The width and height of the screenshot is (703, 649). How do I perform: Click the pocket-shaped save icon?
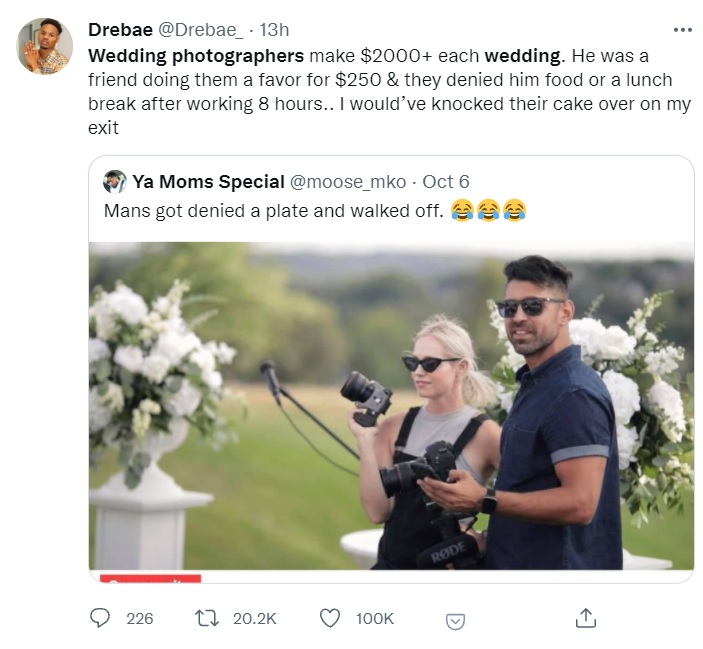[x=455, y=621]
